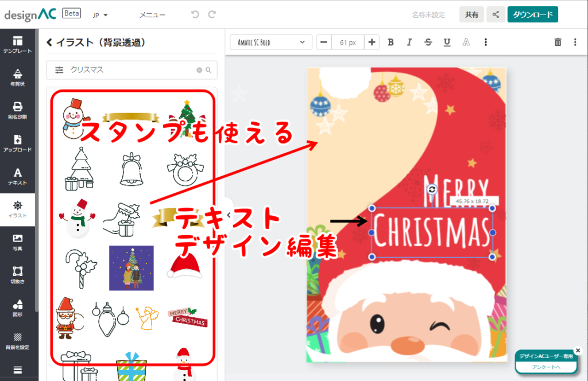Toggle italic text formatting
Viewport: 588px width, 381px height.
(x=409, y=42)
